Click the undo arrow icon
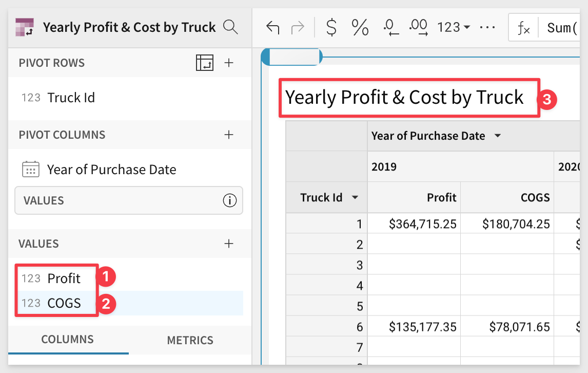588x373 pixels. tap(272, 28)
